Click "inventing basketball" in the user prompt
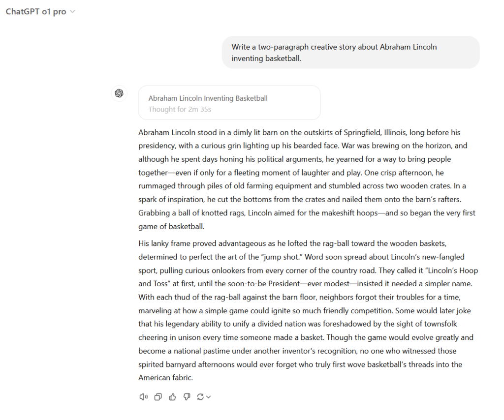Image resolution: width=504 pixels, height=420 pixels. [x=266, y=59]
